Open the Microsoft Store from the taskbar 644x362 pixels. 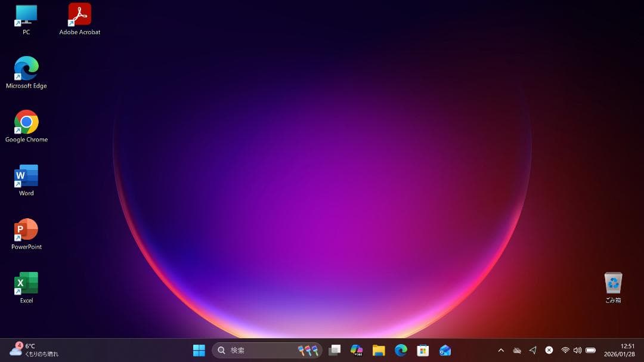422,350
